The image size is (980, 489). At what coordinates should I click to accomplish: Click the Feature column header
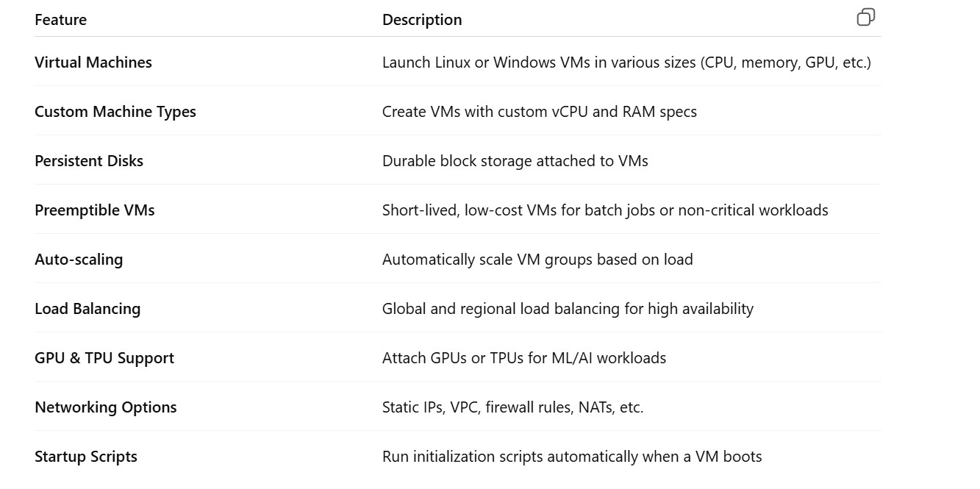(60, 20)
